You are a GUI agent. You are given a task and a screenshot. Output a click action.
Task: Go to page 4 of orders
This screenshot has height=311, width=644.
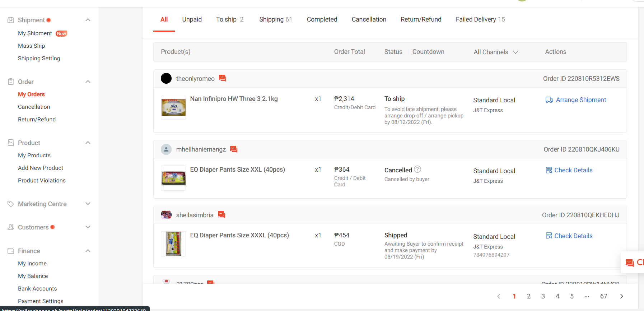point(557,296)
